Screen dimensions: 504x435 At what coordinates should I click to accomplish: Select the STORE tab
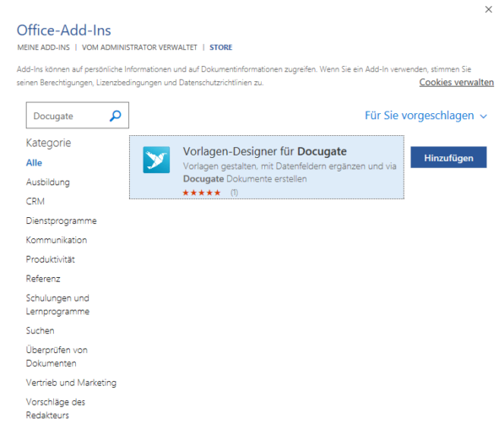tap(221, 47)
